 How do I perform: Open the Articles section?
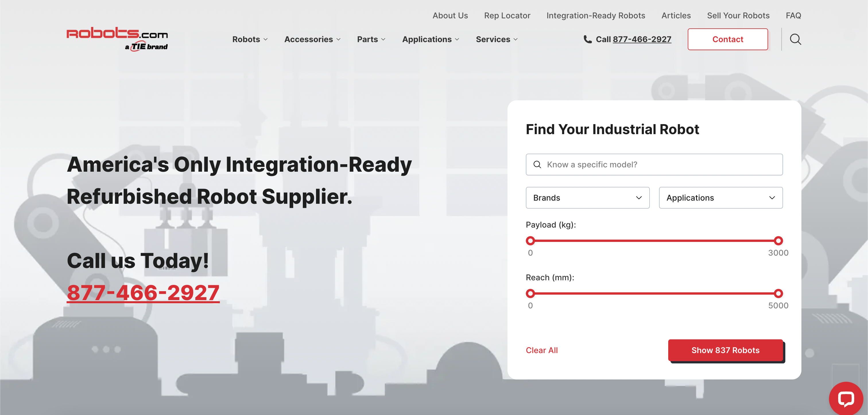pyautogui.click(x=676, y=15)
